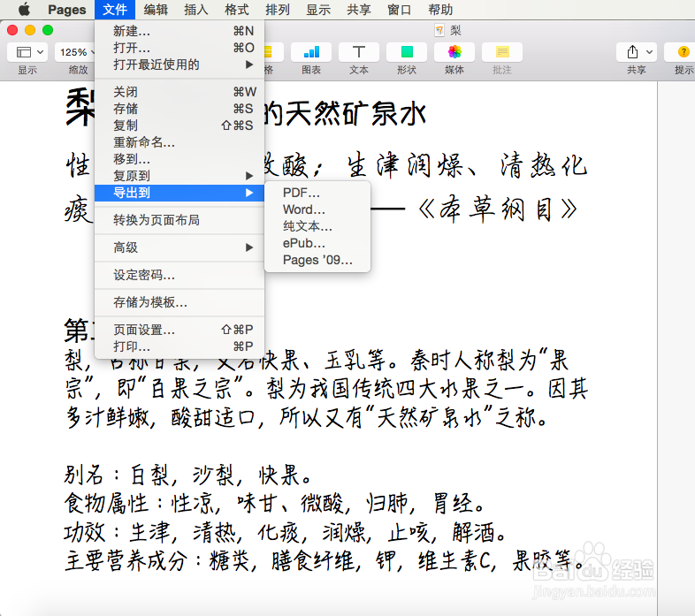Click the document icon in title bar
The width and height of the screenshot is (695, 616).
[439, 30]
